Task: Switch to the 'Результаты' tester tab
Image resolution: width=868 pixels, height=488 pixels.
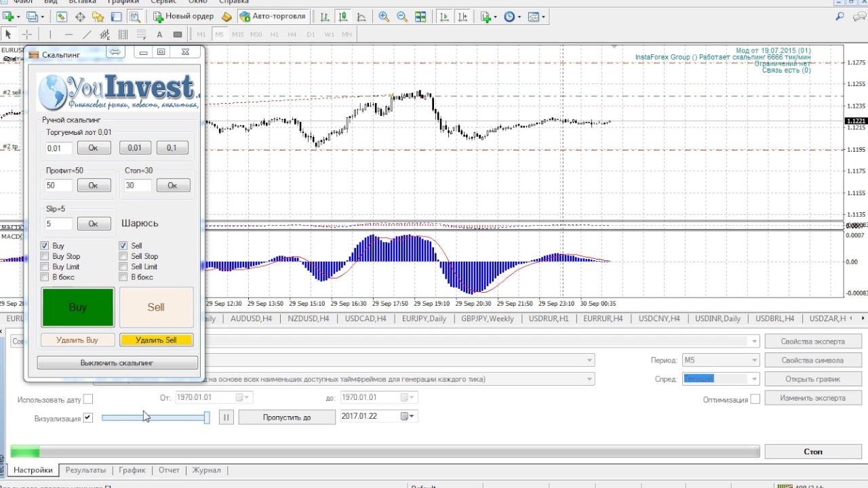Action: coord(85,470)
